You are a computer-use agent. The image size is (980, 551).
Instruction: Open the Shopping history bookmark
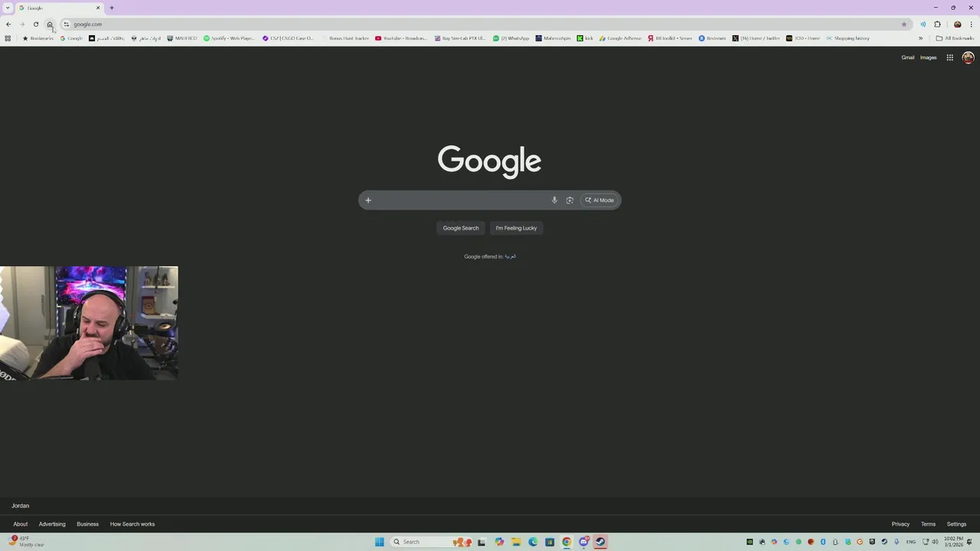(848, 38)
